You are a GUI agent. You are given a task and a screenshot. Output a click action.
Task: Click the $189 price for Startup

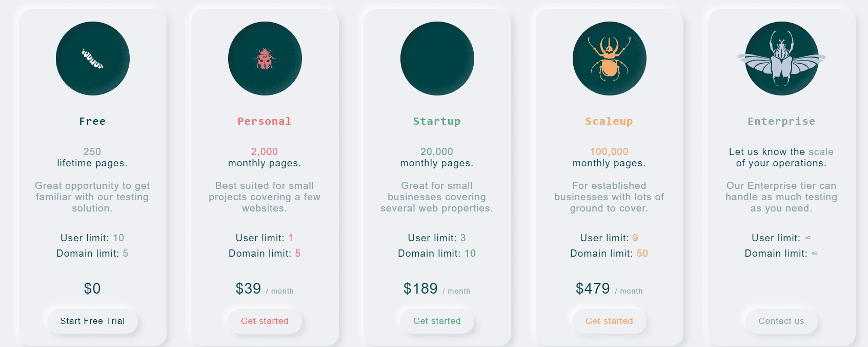tap(420, 288)
